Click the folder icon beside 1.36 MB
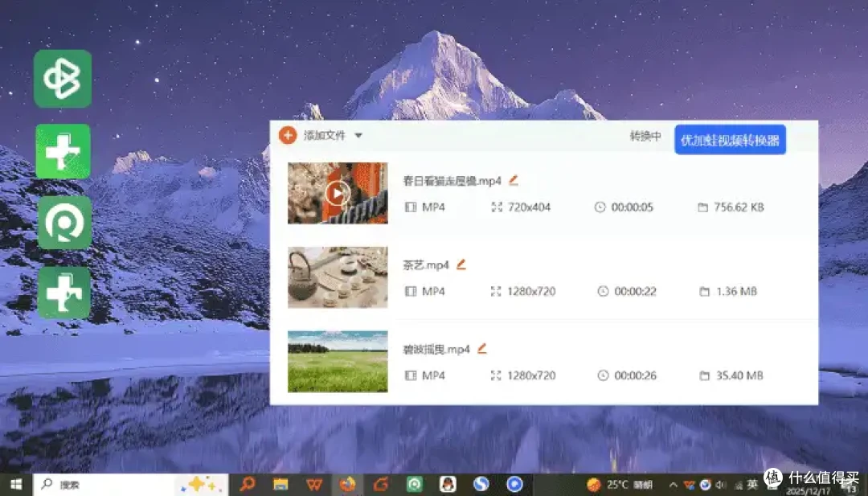The width and height of the screenshot is (868, 496). tap(704, 291)
